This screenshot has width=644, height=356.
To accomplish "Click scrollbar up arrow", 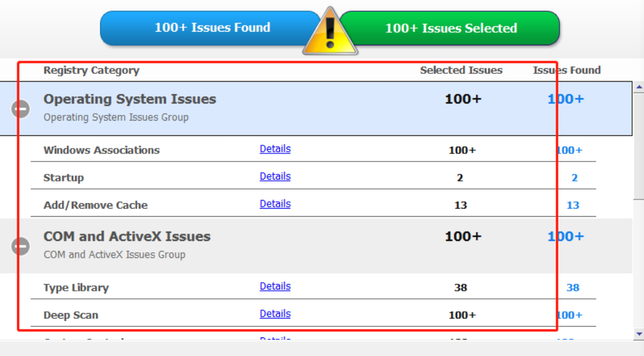I will click(638, 87).
